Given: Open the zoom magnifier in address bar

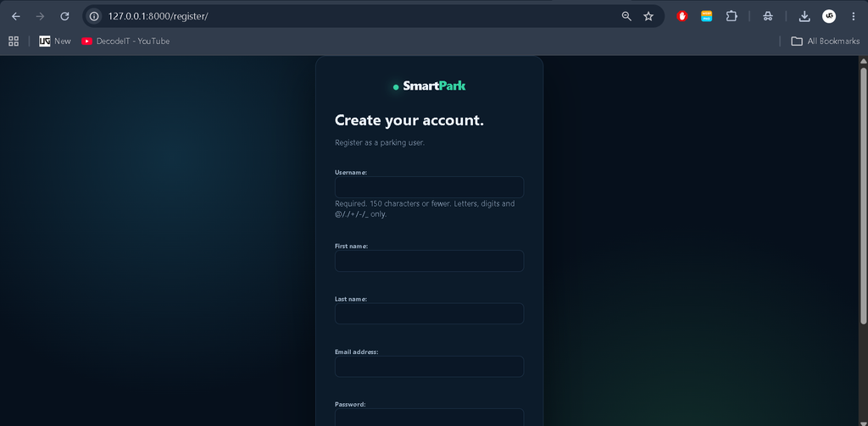Looking at the screenshot, I should pos(626,17).
